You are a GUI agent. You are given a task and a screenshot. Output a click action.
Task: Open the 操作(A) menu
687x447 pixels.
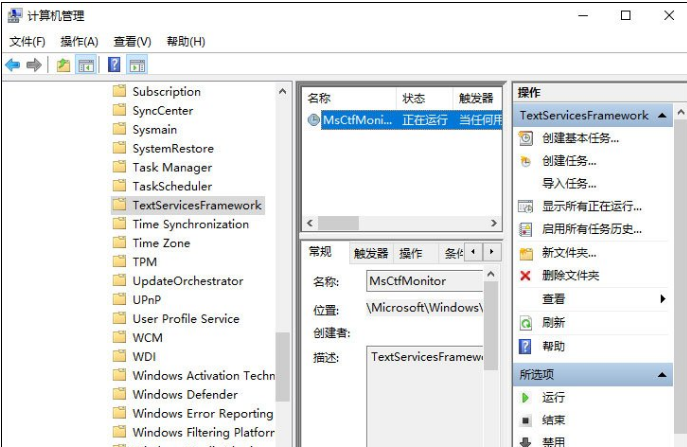(x=79, y=42)
